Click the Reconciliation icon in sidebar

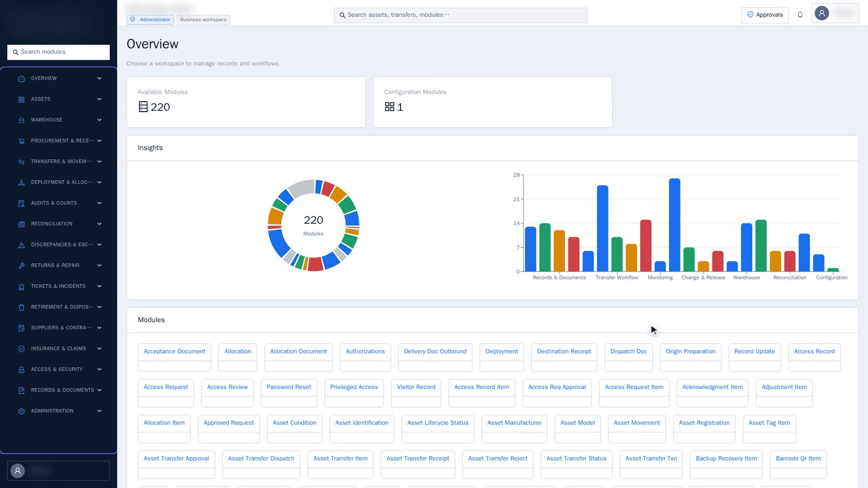point(21,224)
